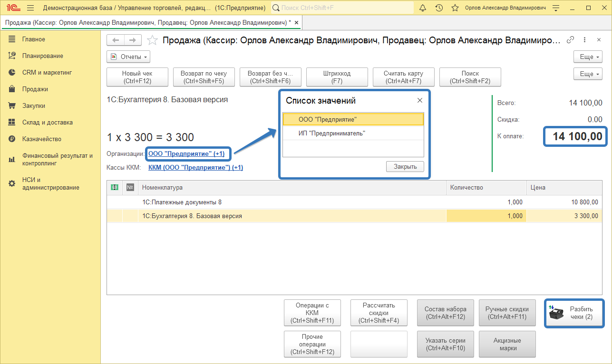Select ИП "Предприниматель" in values list
Image resolution: width=612 pixels, height=364 pixels.
coord(353,133)
